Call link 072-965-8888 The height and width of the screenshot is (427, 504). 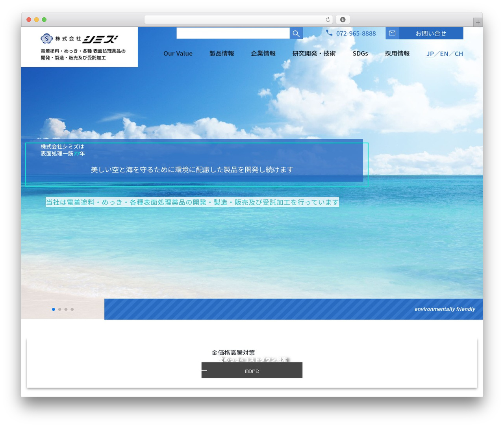[x=356, y=33]
